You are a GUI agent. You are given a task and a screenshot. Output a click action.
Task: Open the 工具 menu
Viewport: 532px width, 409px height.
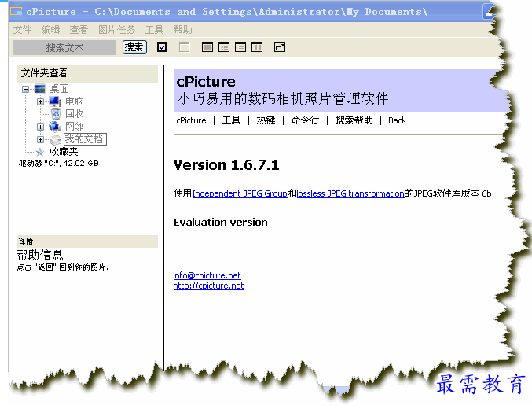coord(154,30)
